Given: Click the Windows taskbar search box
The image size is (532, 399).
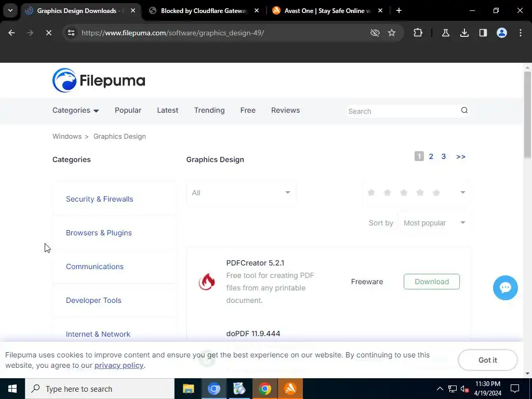Looking at the screenshot, I should [x=100, y=389].
